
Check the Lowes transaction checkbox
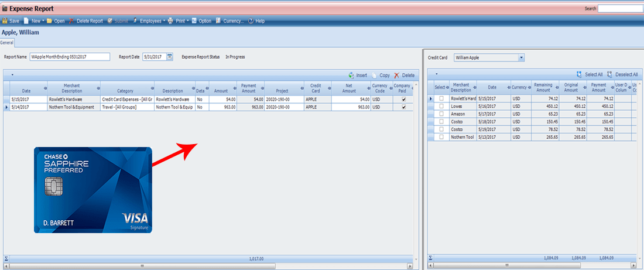pyautogui.click(x=441, y=106)
